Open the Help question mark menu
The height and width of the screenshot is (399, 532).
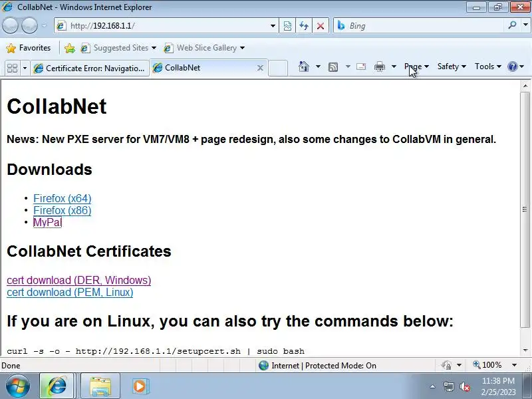(x=516, y=66)
